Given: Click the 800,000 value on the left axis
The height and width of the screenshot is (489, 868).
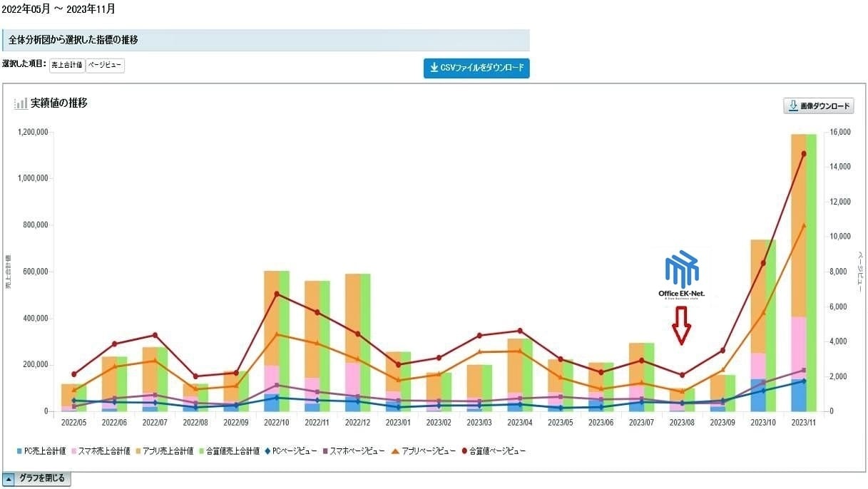Looking at the screenshot, I should (35, 225).
